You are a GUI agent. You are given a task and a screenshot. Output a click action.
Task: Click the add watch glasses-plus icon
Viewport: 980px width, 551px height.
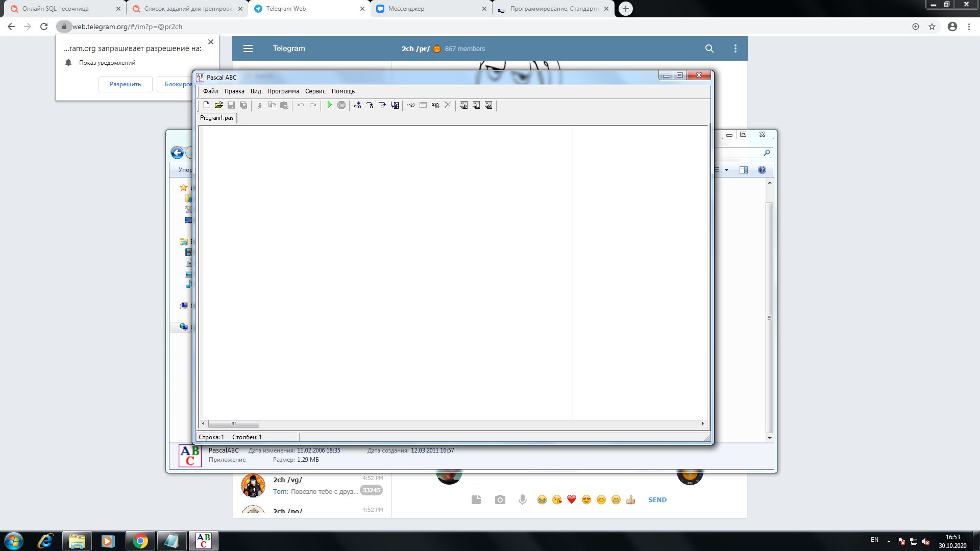pyautogui.click(x=358, y=105)
